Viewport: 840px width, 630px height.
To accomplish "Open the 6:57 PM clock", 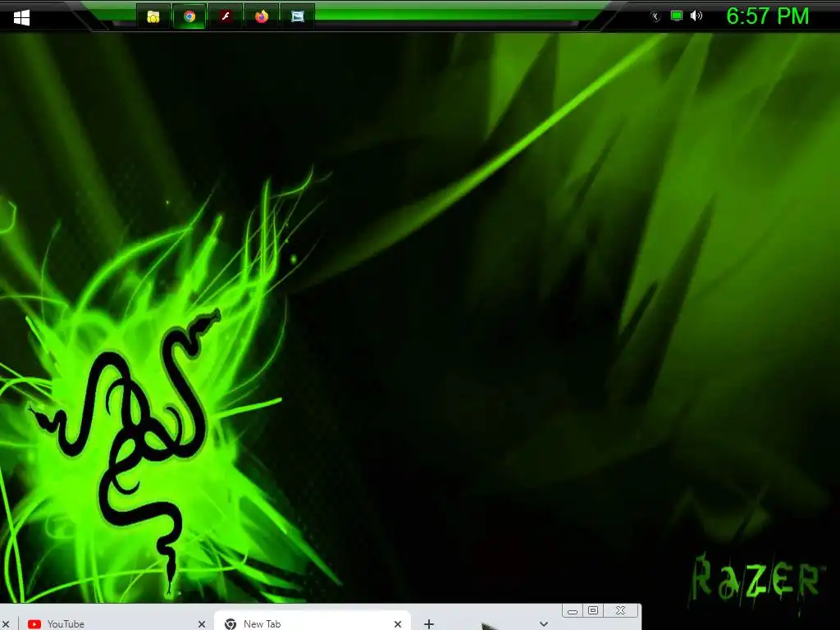I will pyautogui.click(x=767, y=16).
